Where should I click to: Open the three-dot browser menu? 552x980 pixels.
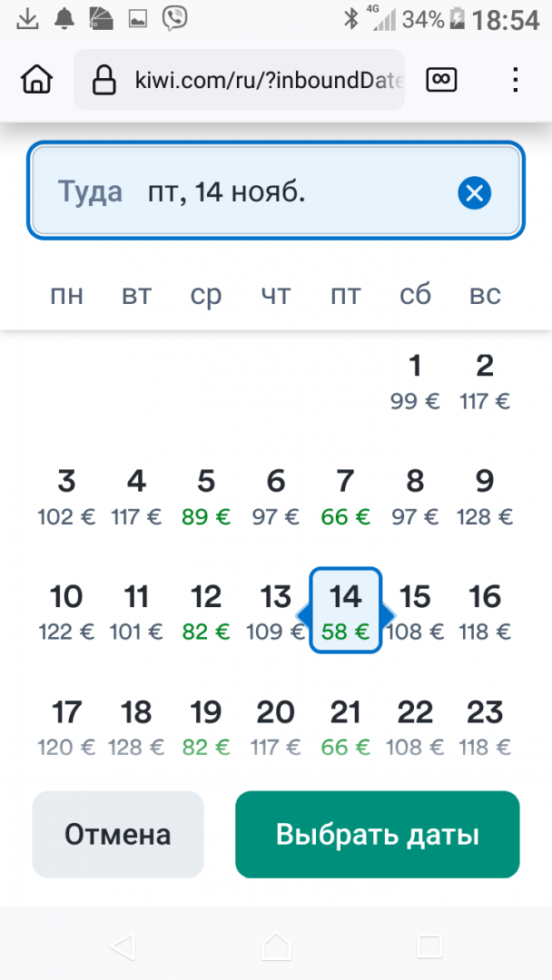click(x=515, y=80)
